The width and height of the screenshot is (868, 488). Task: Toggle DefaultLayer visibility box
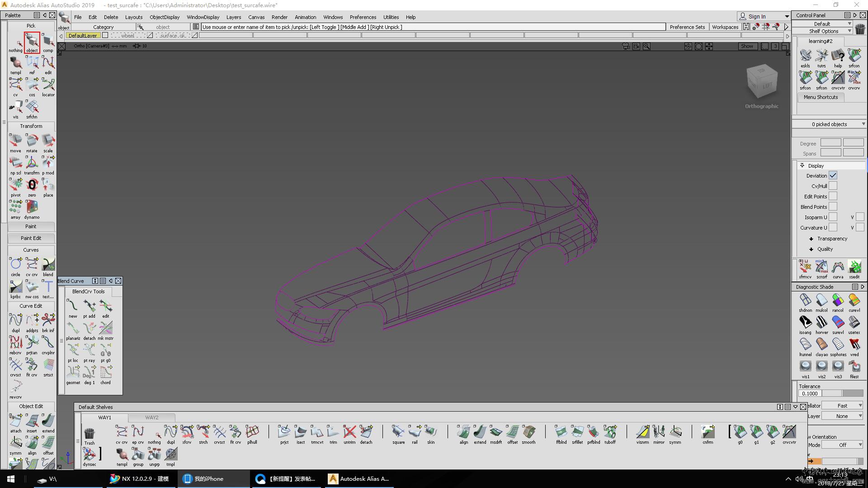point(105,35)
